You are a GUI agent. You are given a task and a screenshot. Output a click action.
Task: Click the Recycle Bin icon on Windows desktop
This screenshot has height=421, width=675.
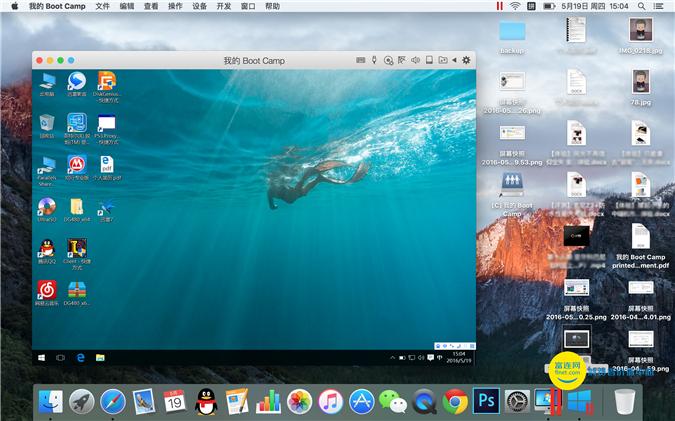tap(46, 125)
